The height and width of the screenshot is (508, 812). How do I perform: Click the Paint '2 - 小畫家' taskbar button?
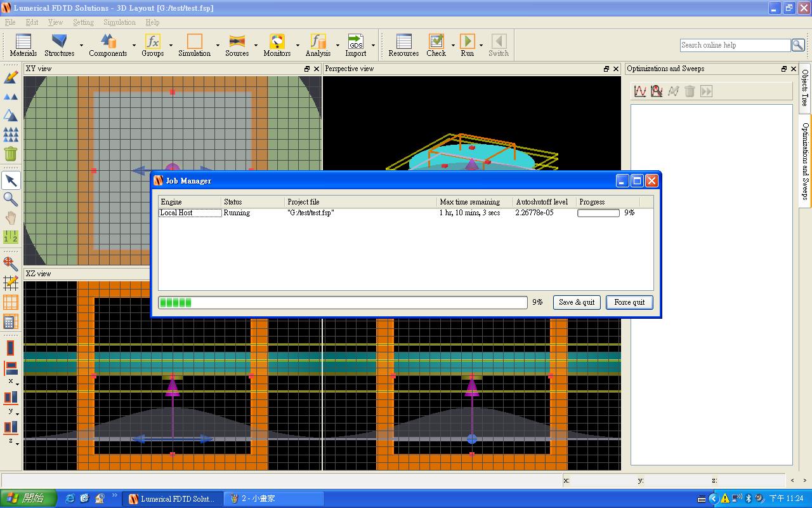coord(274,498)
